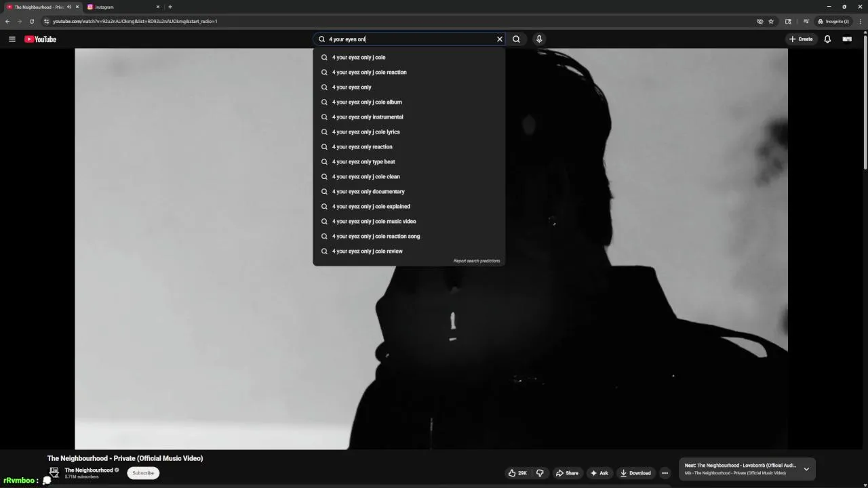Click the paused video player frame
The height and width of the screenshot is (488, 868).
coord(431,248)
